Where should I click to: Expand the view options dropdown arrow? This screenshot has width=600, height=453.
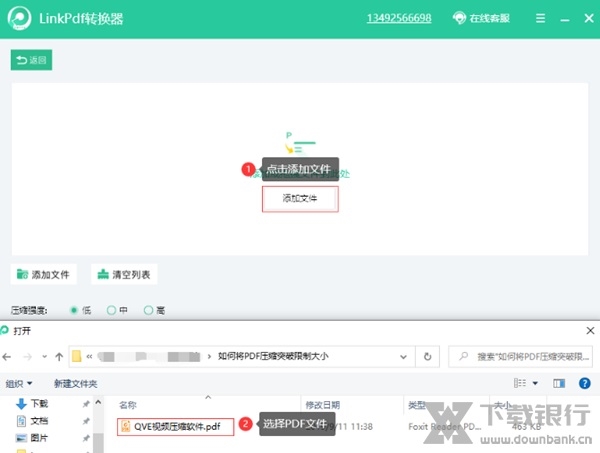click(x=535, y=383)
